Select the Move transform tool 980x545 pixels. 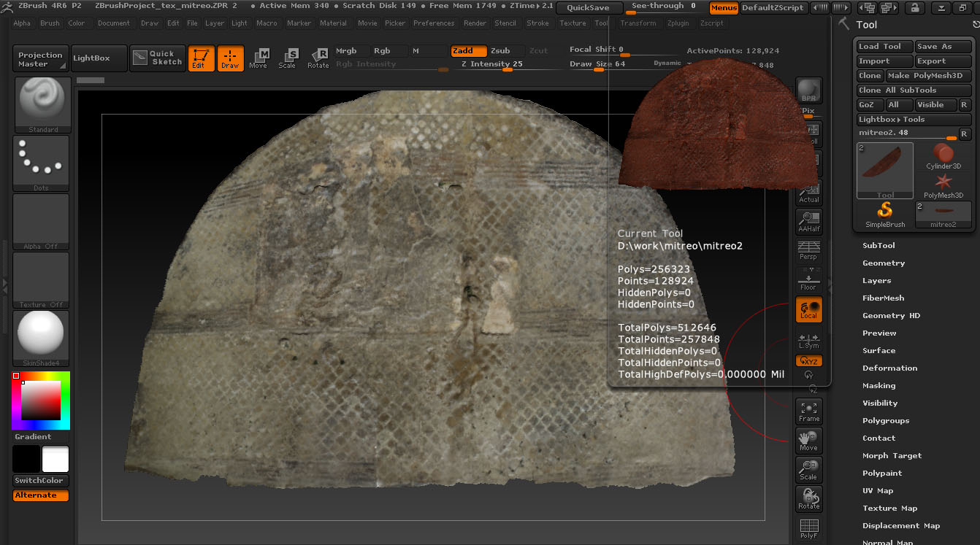(259, 58)
